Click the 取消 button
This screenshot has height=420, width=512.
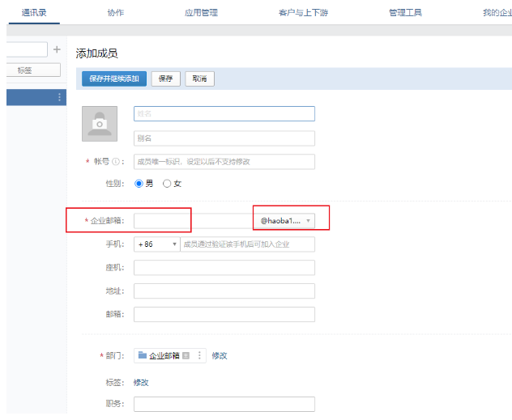tap(199, 79)
